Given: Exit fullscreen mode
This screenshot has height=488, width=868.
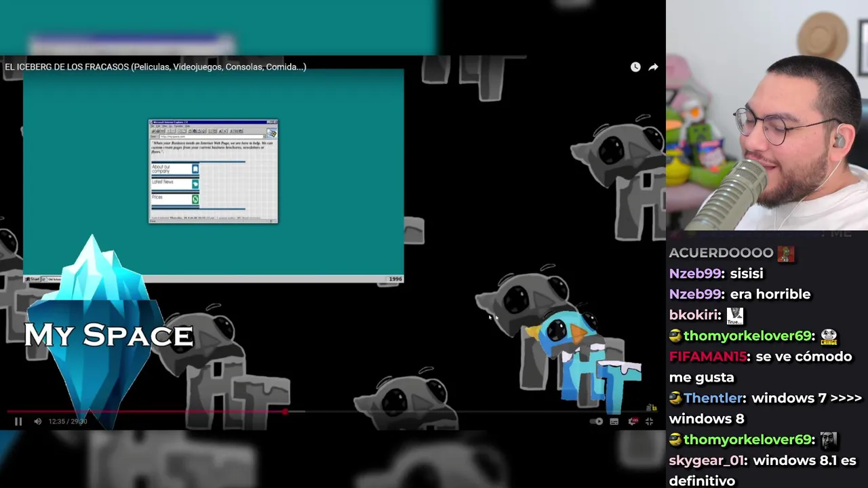Looking at the screenshot, I should coord(649,422).
